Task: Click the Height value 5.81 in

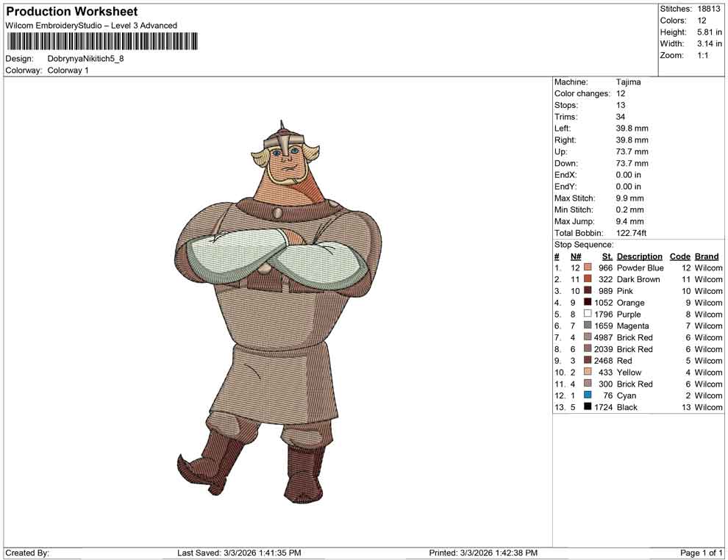Action: pyautogui.click(x=709, y=32)
